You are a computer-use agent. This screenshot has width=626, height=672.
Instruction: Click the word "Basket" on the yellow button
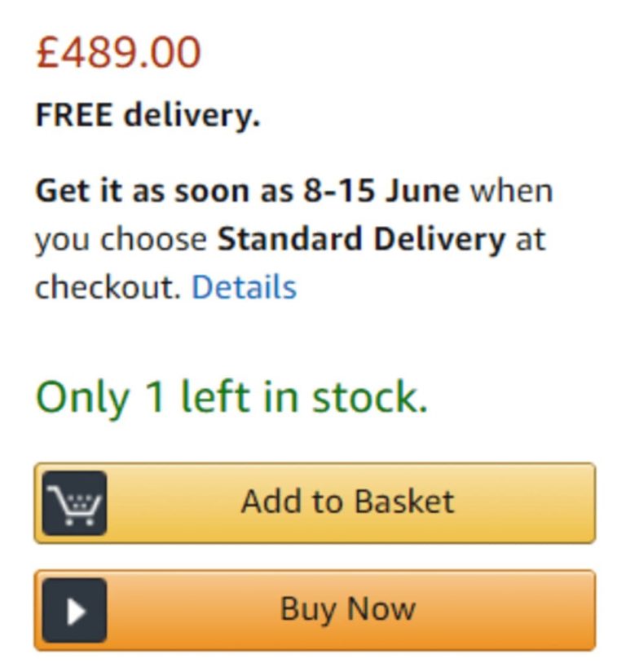click(x=405, y=502)
